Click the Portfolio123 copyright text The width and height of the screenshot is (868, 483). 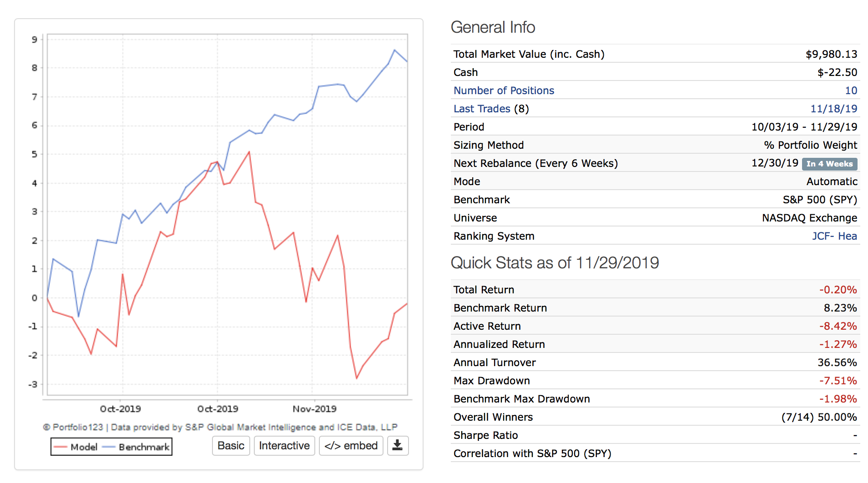click(220, 427)
